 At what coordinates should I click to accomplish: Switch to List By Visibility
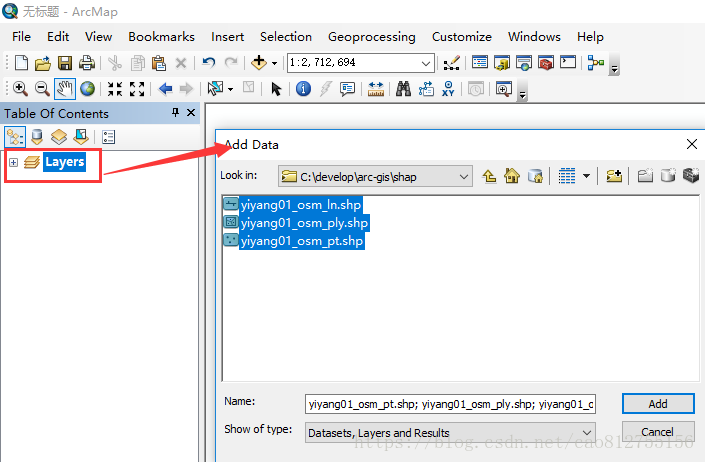click(x=59, y=137)
